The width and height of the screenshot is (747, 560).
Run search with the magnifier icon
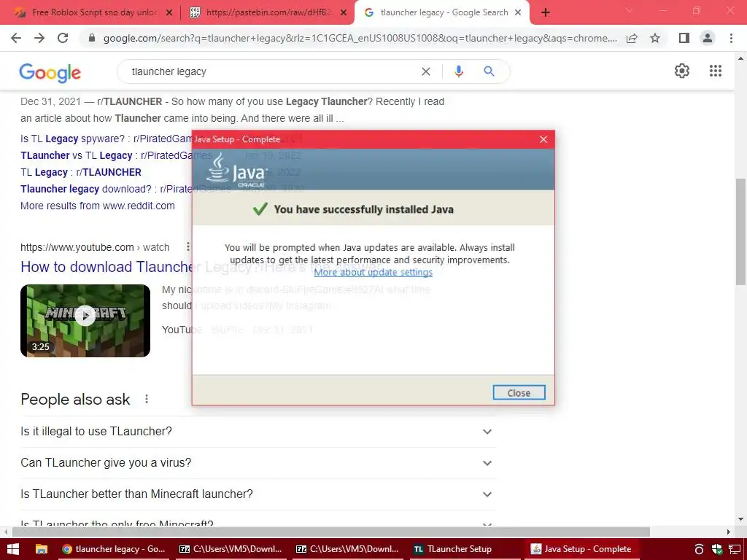(489, 71)
